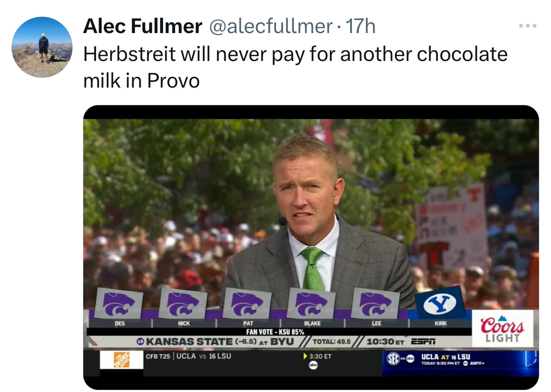
Task: Open Alec Fullmer's profile avatar
Action: tap(42, 47)
